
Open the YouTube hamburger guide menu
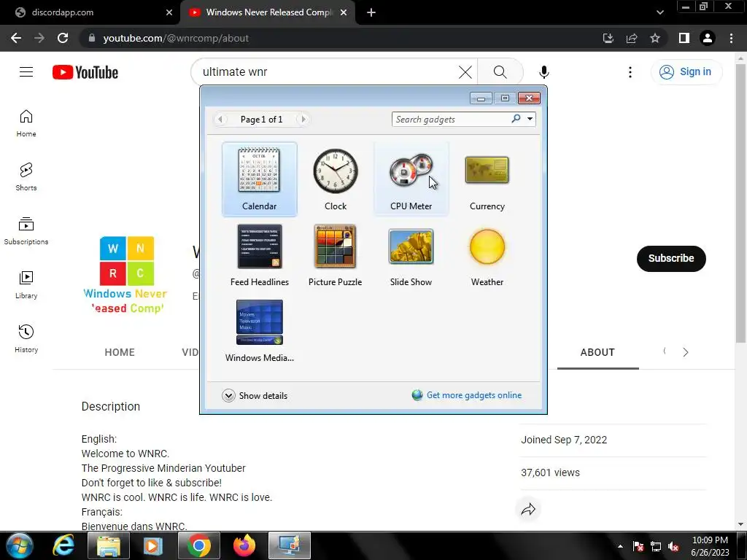tap(26, 72)
